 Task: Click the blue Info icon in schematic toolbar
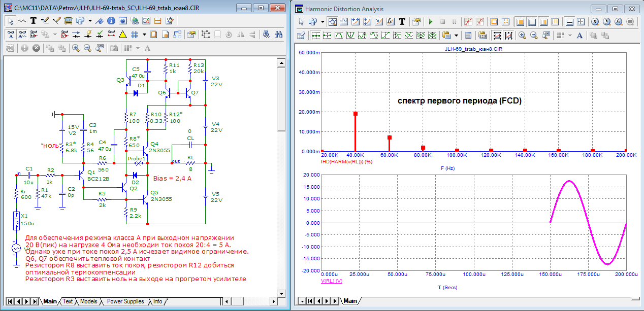pyautogui.click(x=110, y=21)
